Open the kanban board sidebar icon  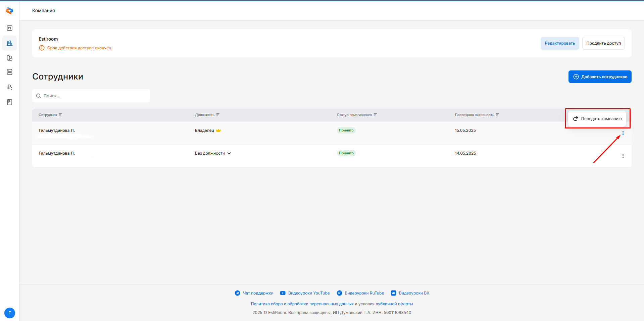tap(9, 28)
